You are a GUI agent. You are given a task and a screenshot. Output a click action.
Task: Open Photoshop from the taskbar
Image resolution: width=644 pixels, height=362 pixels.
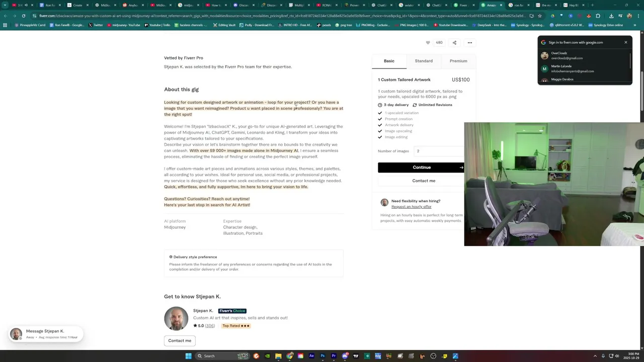click(x=323, y=356)
